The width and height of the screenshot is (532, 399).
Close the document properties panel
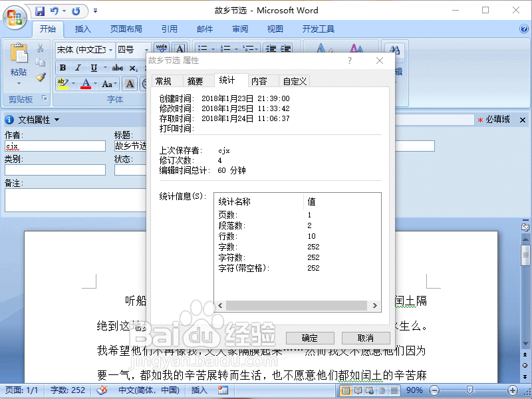pos(523,120)
